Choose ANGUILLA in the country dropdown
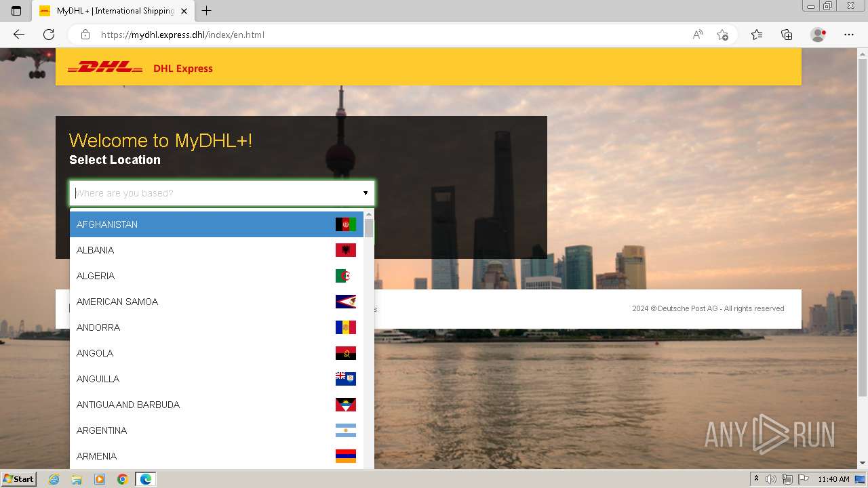868x488 pixels. tap(216, 379)
